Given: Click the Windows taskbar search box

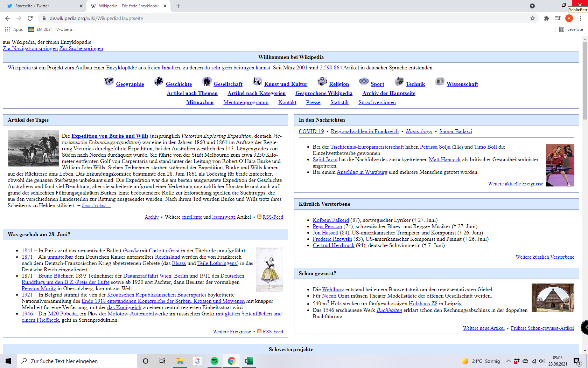Looking at the screenshot, I should (77, 361).
